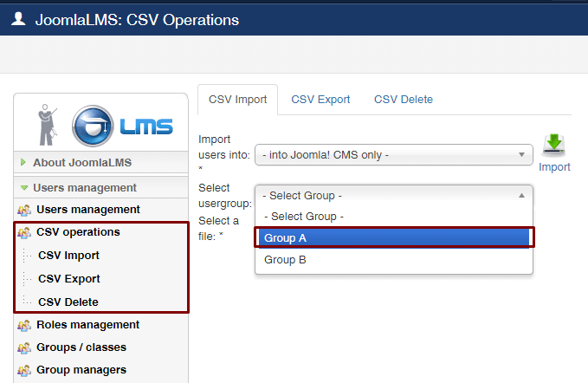This screenshot has width=588, height=383.
Task: Click the green Import download icon
Action: click(x=554, y=146)
